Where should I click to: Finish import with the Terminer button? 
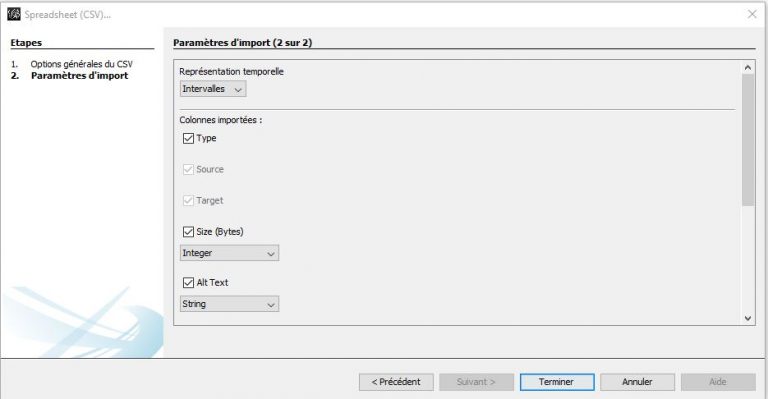coord(557,382)
